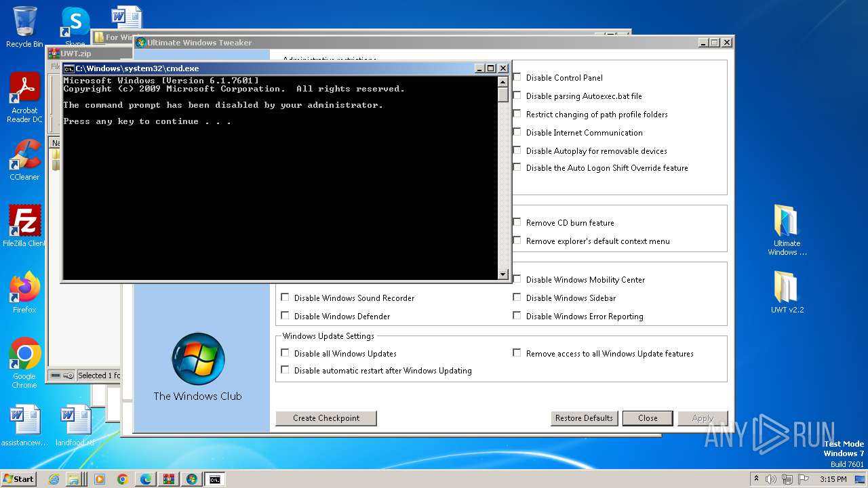The width and height of the screenshot is (868, 488).
Task: Check Disable Windows Sidebar
Action: tap(517, 298)
